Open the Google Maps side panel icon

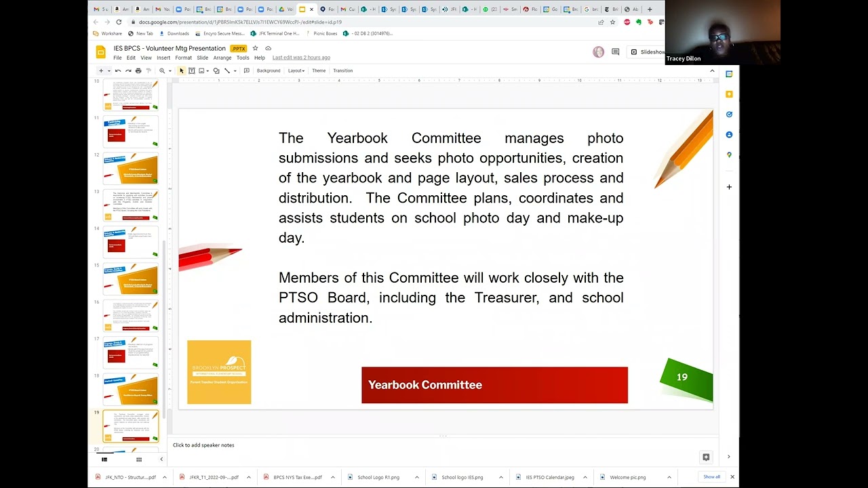[729, 155]
